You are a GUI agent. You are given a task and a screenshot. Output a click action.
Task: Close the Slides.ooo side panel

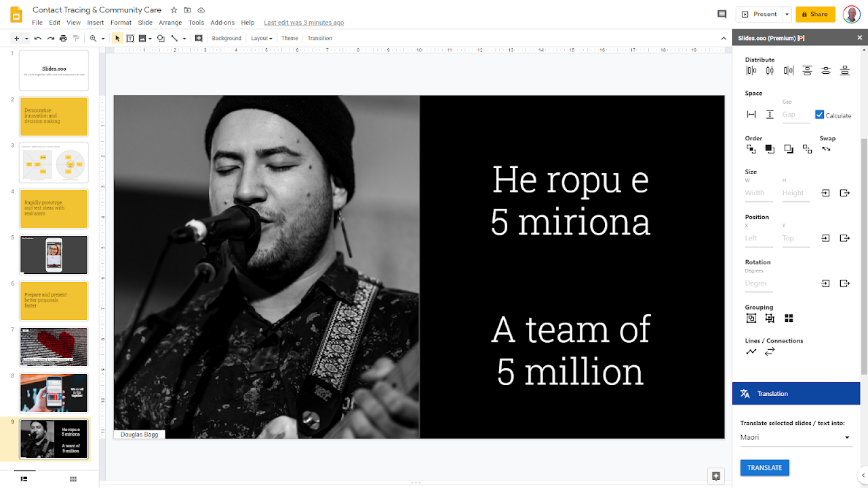click(860, 38)
